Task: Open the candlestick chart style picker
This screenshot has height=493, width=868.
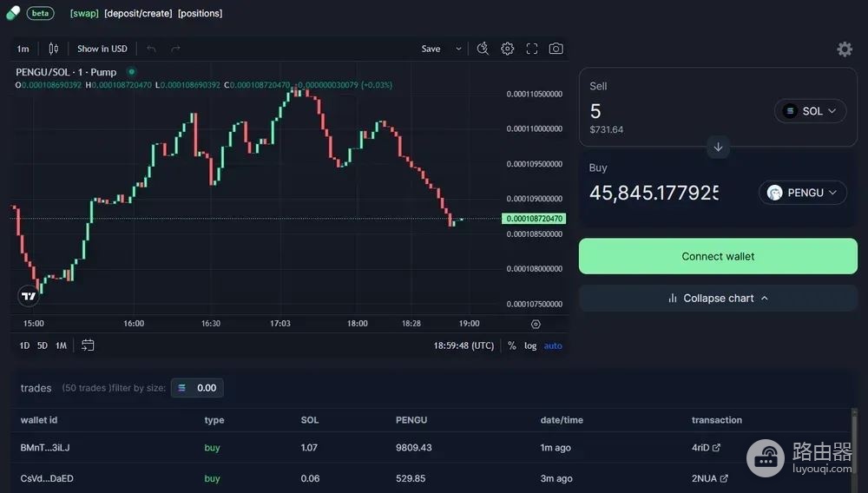Action: [53, 49]
